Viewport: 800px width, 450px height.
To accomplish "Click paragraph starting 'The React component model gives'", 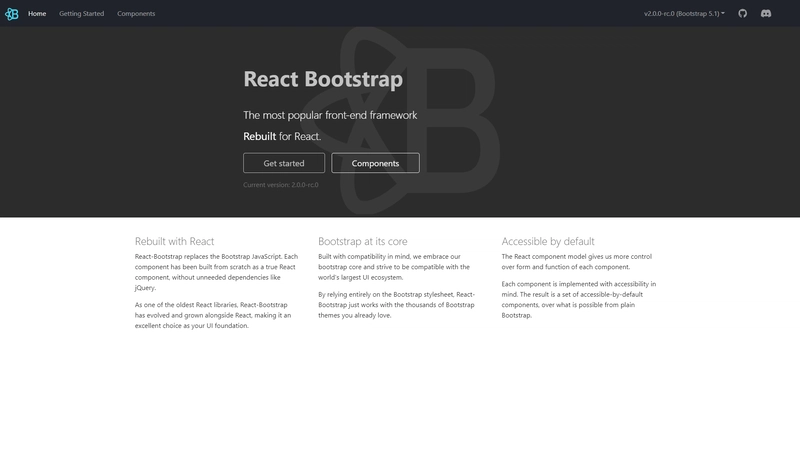I will pos(577,262).
